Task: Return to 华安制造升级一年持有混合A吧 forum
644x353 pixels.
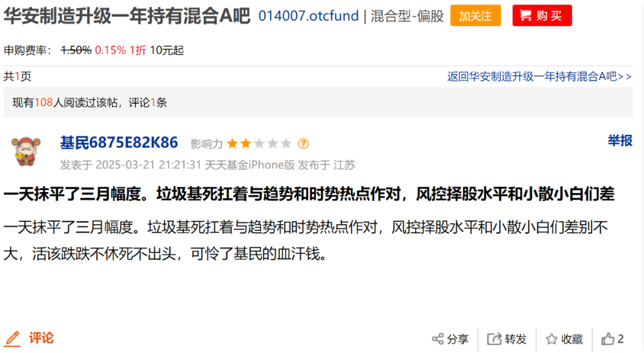Action: click(x=539, y=76)
